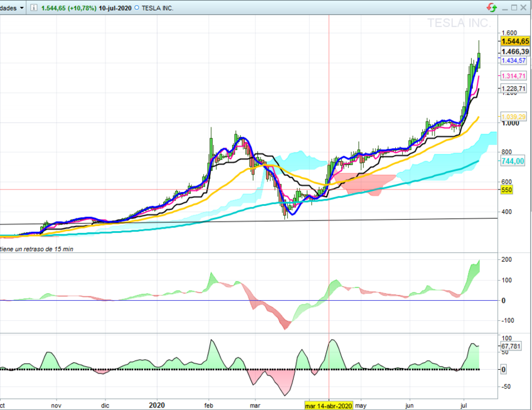Click the 'feb' label on time axis
Image resolution: width=532 pixels, height=410 pixels.
[209, 406]
